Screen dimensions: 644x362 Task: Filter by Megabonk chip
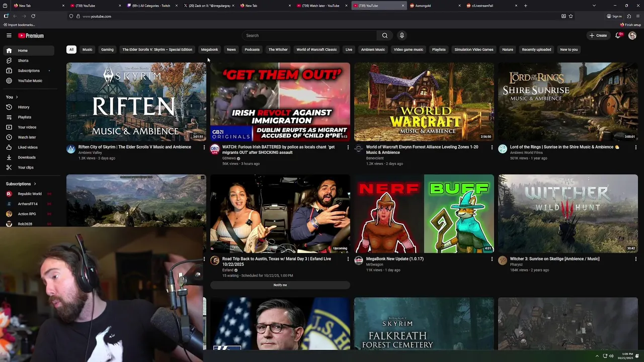coord(210,50)
